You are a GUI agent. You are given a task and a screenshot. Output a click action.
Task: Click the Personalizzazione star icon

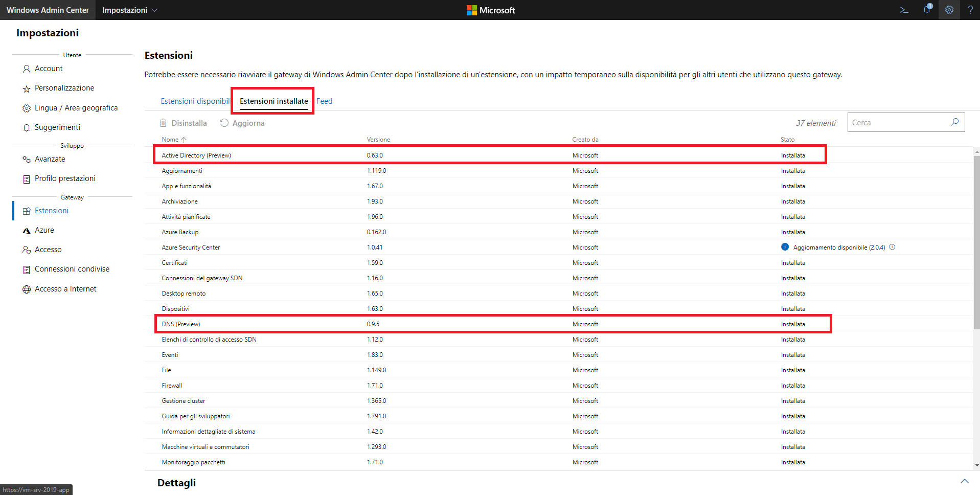pyautogui.click(x=27, y=88)
